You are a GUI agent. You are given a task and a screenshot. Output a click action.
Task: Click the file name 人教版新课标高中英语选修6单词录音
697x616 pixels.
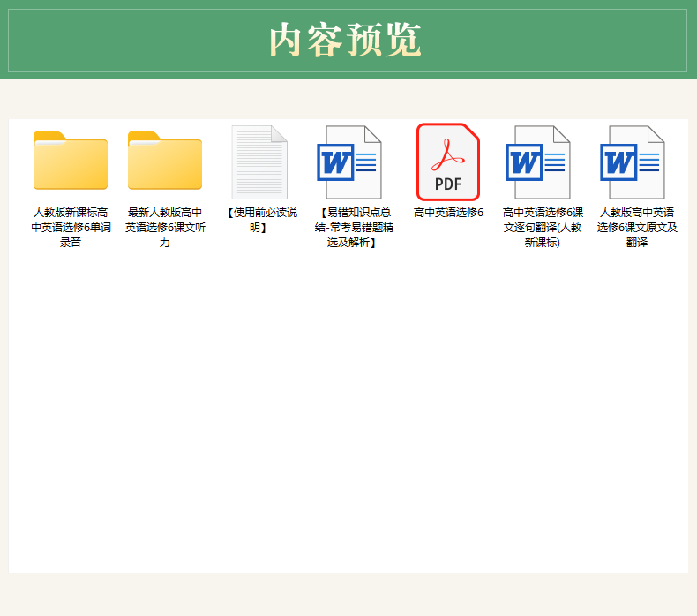(x=71, y=228)
